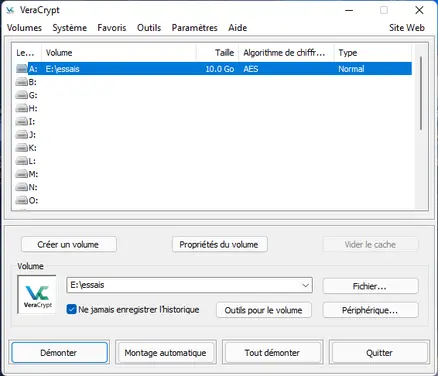Click the Démonter button
Image resolution: width=438 pixels, height=376 pixels.
pos(59,352)
